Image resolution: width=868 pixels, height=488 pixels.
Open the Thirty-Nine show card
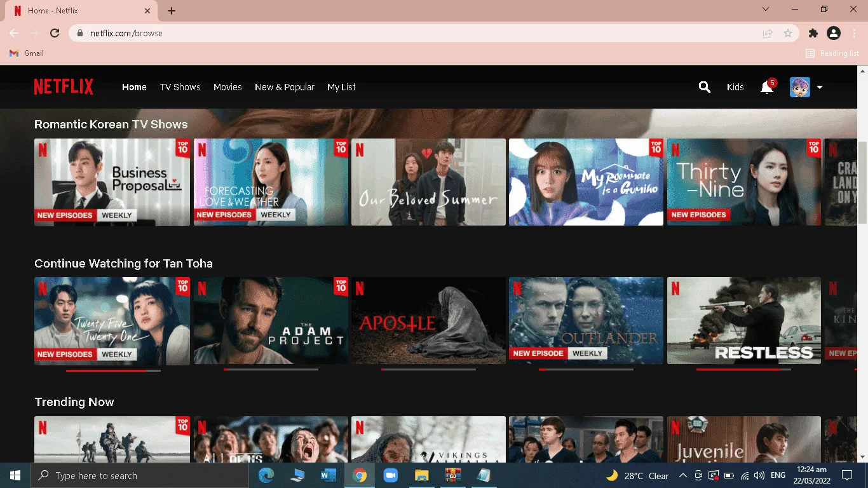tap(744, 182)
